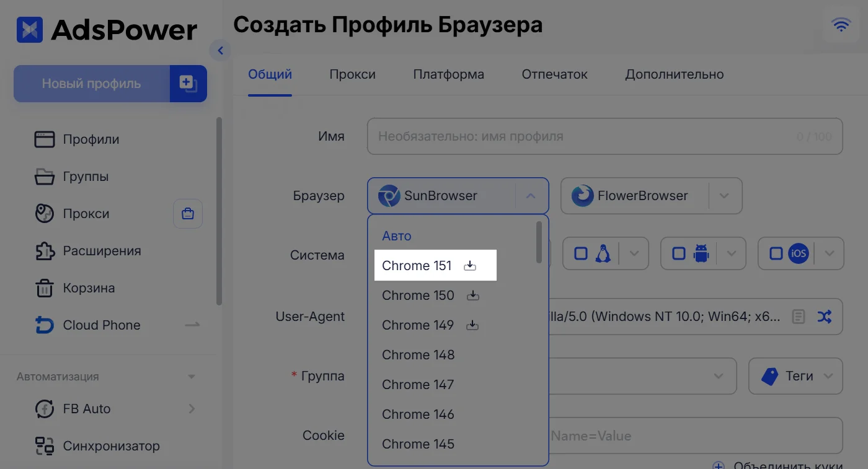The height and width of the screenshot is (469, 868).
Task: Click the Cloud Phone icon
Action: click(44, 325)
